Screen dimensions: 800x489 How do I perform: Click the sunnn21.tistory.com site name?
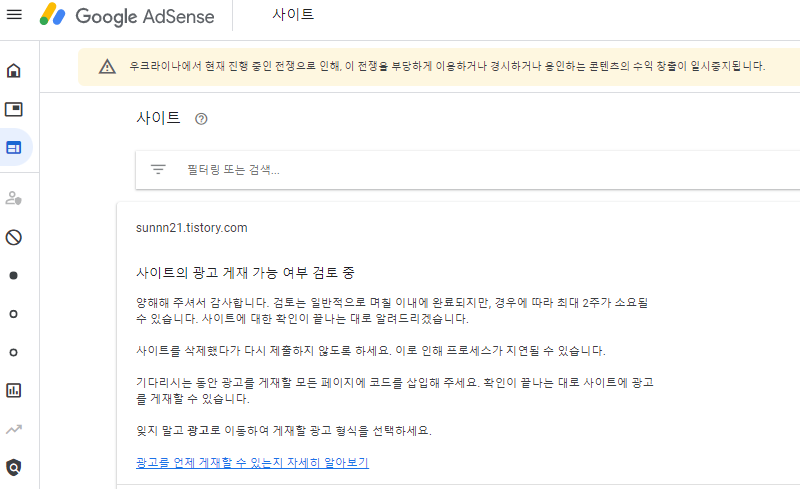[x=191, y=228]
